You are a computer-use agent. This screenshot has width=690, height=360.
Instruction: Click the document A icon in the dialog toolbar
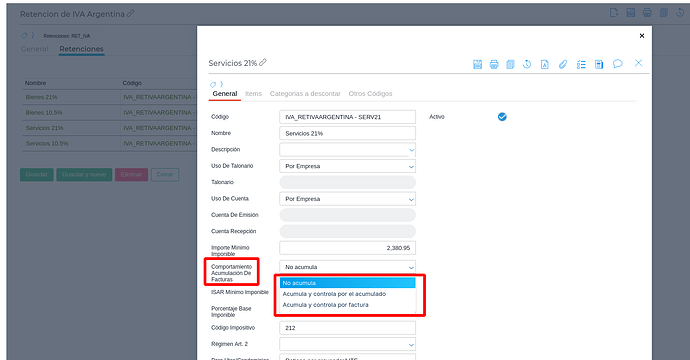pos(544,64)
